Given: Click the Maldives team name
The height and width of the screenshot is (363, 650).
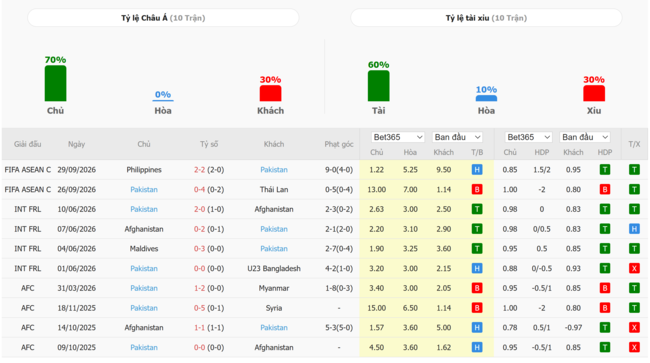Looking at the screenshot, I should [144, 249].
